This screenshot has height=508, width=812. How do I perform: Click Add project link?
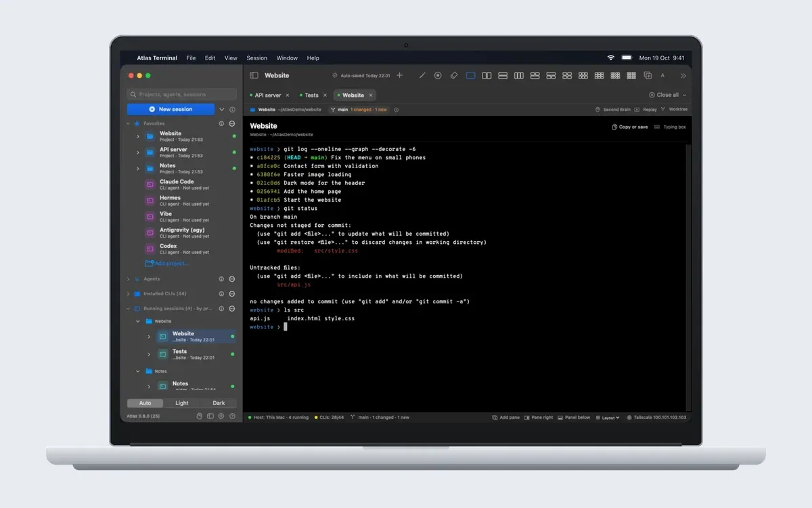[167, 263]
